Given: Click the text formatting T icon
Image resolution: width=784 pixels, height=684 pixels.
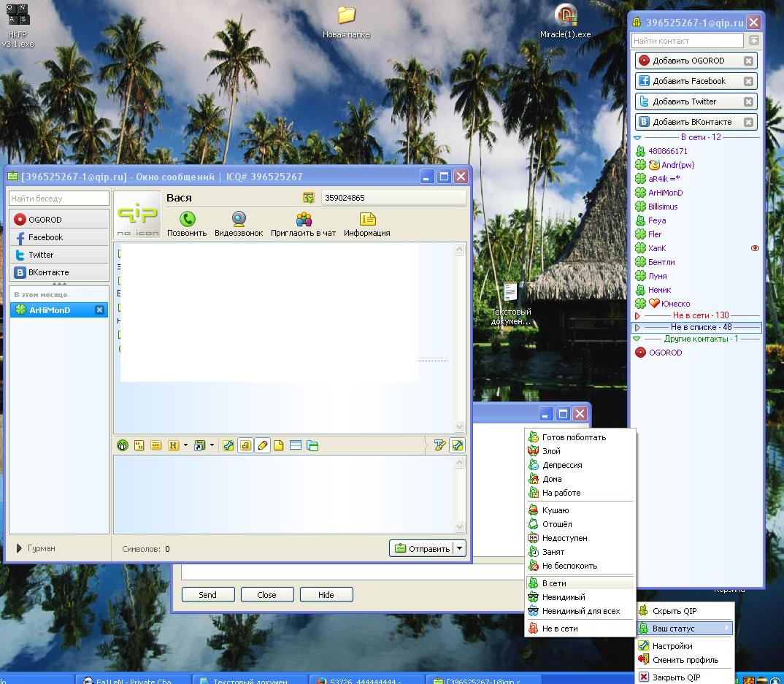Looking at the screenshot, I should [439, 445].
